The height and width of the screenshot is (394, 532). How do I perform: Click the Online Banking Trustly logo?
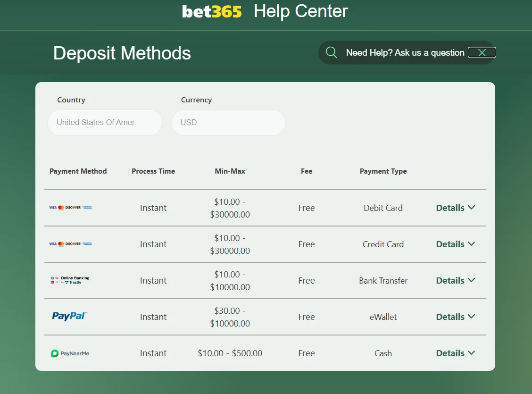coord(70,280)
